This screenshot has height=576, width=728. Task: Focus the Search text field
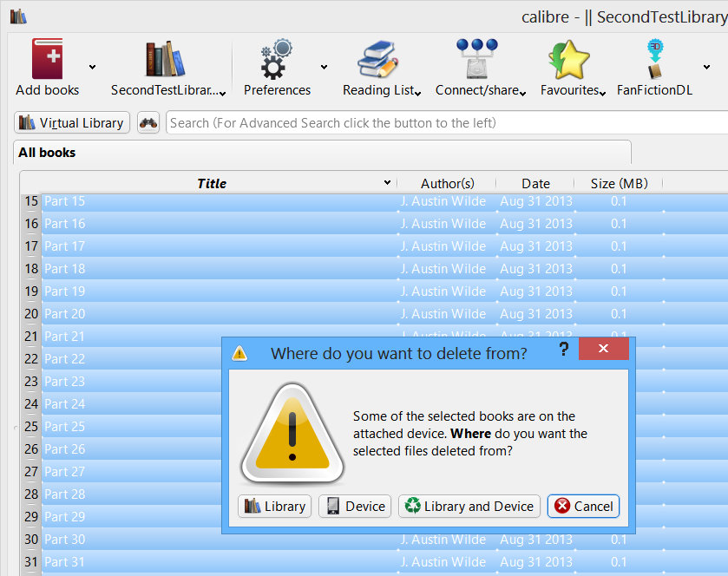(447, 123)
